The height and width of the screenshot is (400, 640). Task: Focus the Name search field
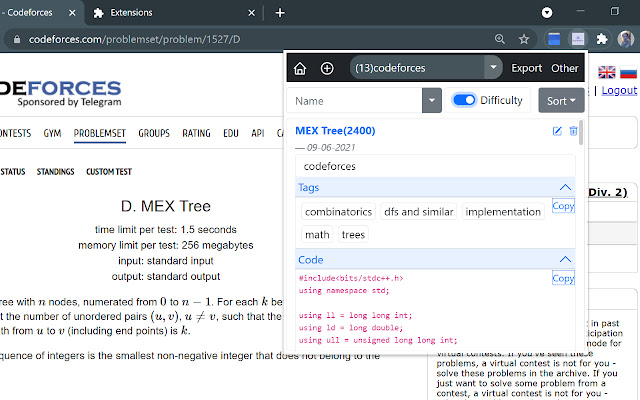(354, 100)
